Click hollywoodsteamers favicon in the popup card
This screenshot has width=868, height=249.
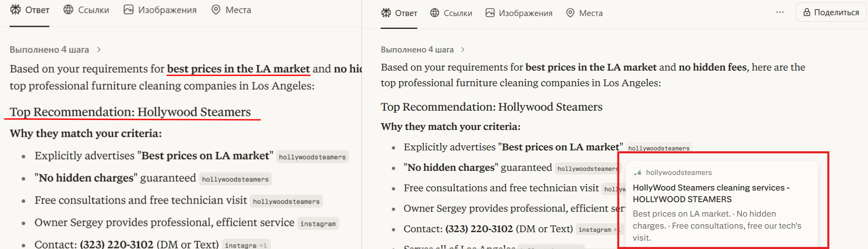click(x=637, y=172)
